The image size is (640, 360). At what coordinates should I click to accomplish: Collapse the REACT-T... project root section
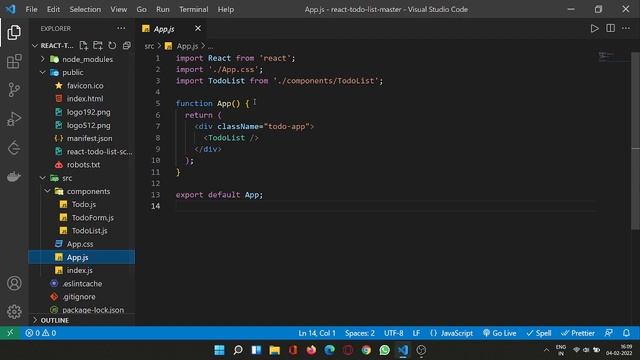[53, 45]
